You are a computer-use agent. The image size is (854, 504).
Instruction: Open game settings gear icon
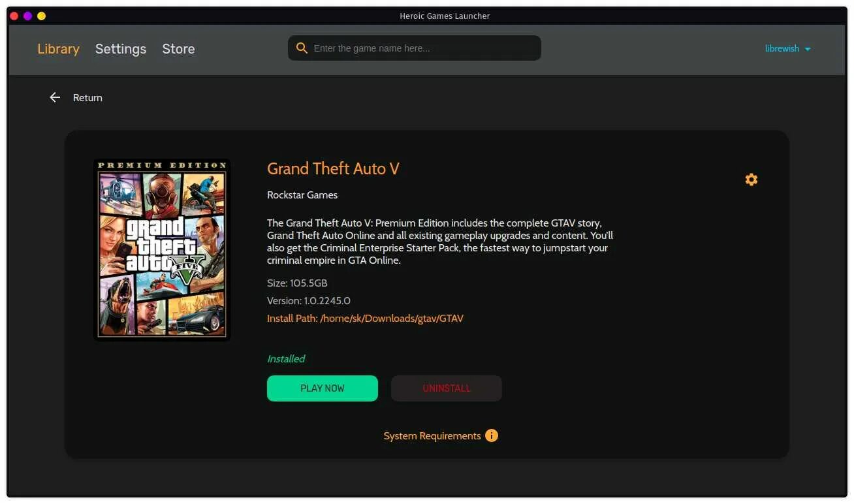(x=751, y=180)
